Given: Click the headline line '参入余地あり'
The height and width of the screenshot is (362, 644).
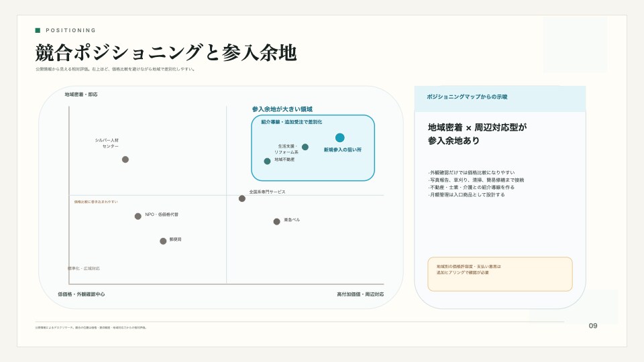Looking at the screenshot, I should (453, 141).
